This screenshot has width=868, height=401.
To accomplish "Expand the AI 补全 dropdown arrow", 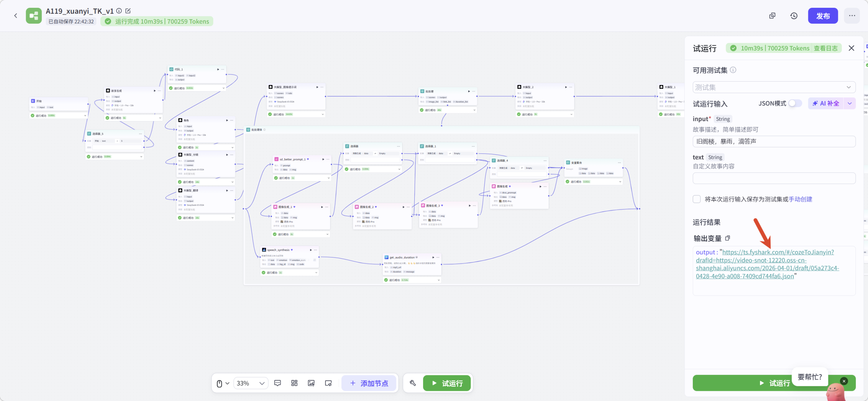I will pyautogui.click(x=850, y=103).
